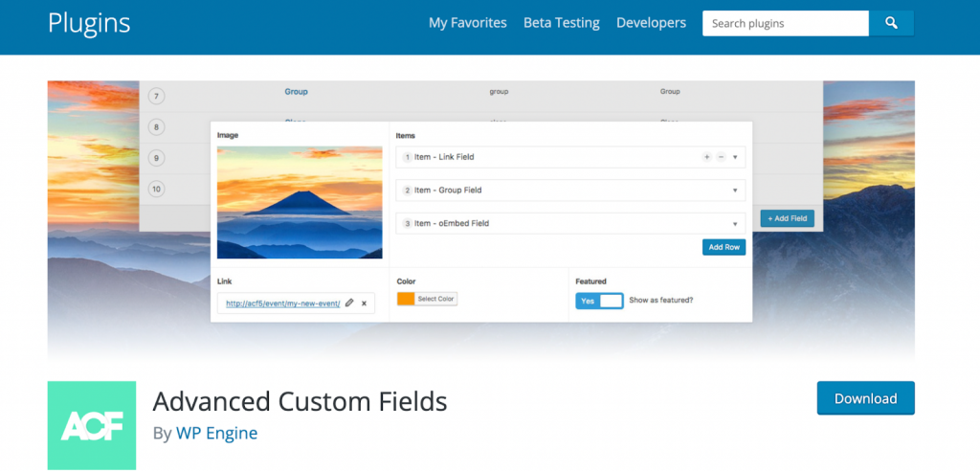
Task: Expand the Item - Group Field row arrow
Action: coord(735,191)
